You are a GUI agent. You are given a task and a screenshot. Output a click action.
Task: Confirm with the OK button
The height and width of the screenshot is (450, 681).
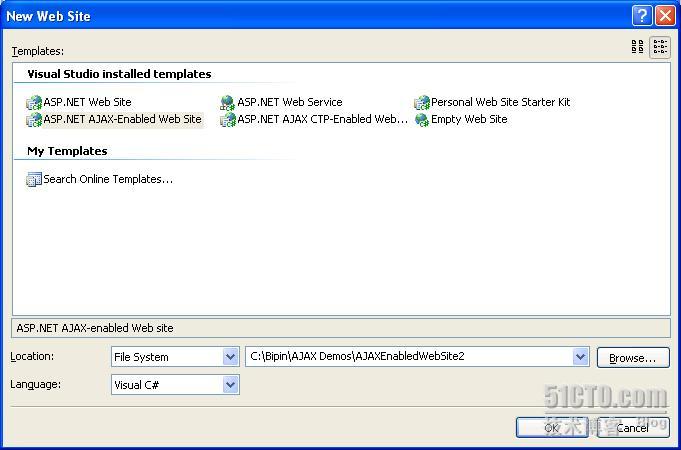tap(552, 428)
